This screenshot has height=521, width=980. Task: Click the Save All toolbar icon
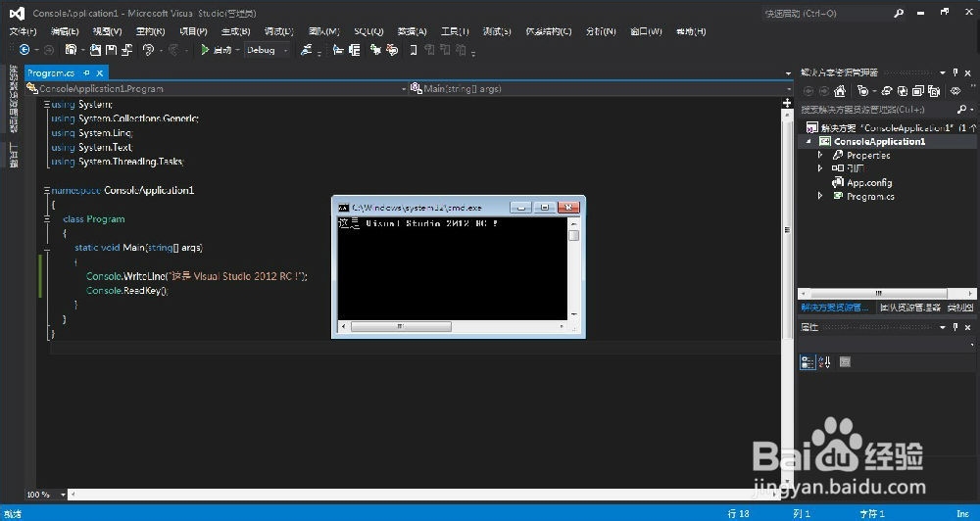point(126,49)
